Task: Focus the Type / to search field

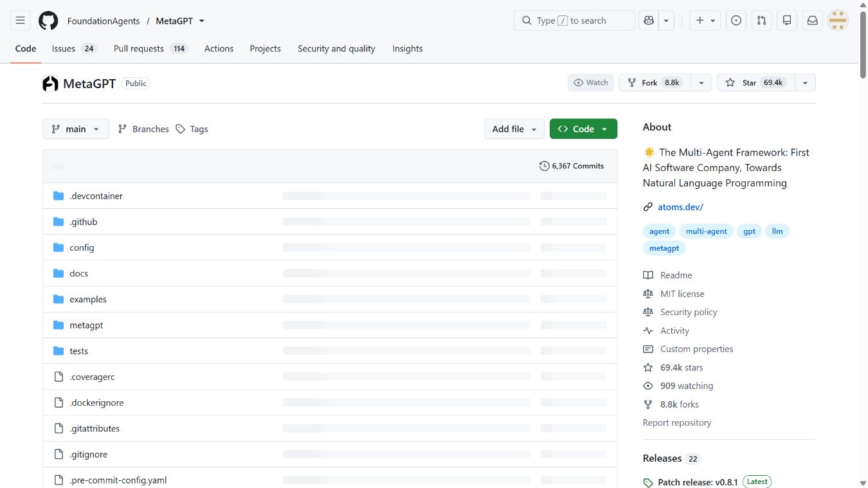Action: [x=574, y=21]
